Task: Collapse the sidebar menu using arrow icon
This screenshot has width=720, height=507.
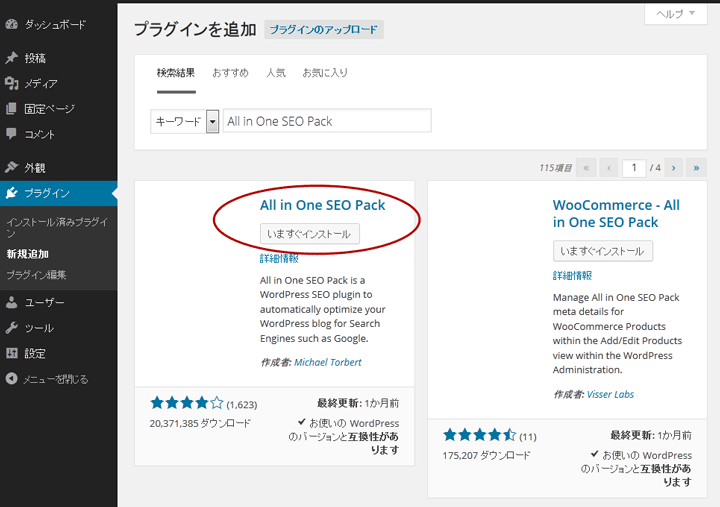Action: click(x=11, y=379)
